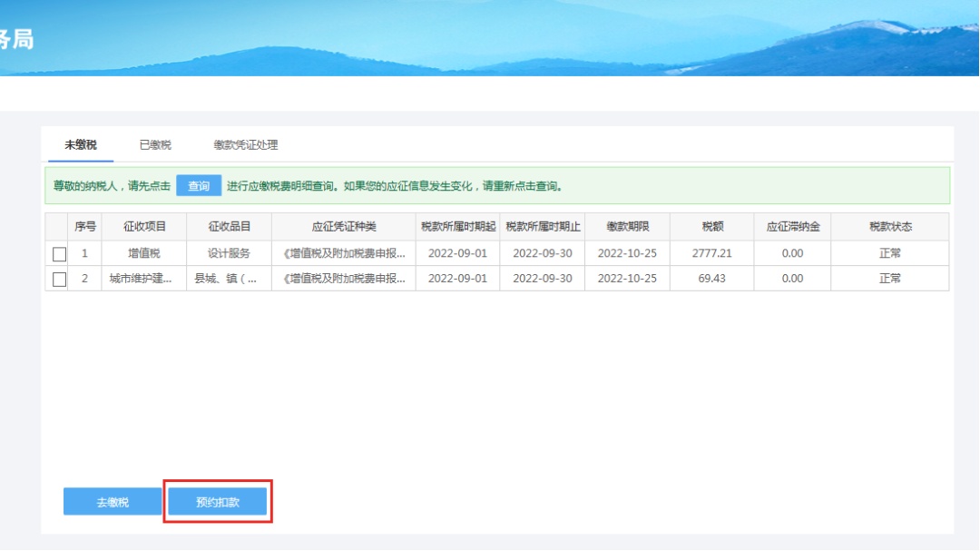Image resolution: width=980 pixels, height=551 pixels.
Task: Click the 应征凭证种类 column header
Action: click(344, 227)
